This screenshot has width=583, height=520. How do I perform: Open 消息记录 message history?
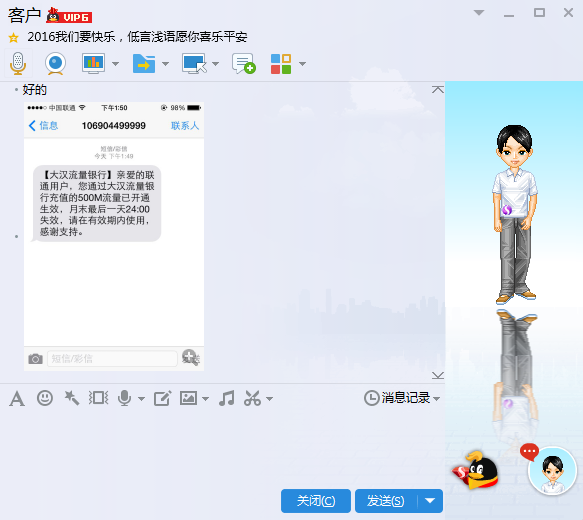coord(397,398)
